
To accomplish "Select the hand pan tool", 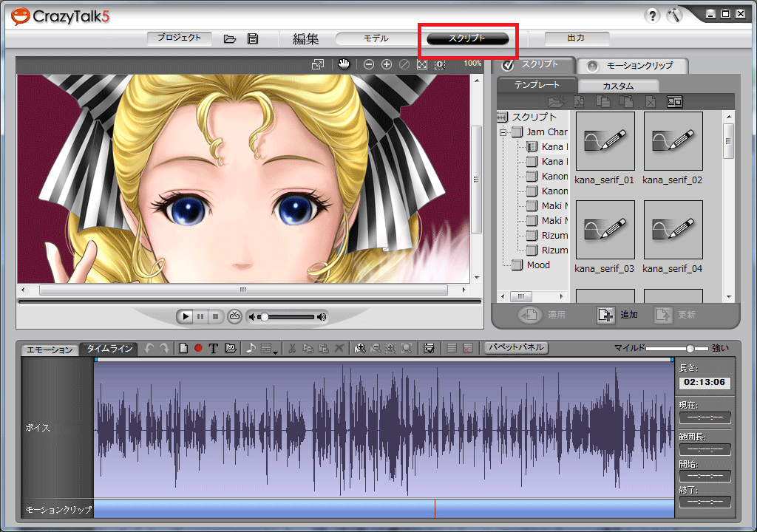I will (x=344, y=64).
